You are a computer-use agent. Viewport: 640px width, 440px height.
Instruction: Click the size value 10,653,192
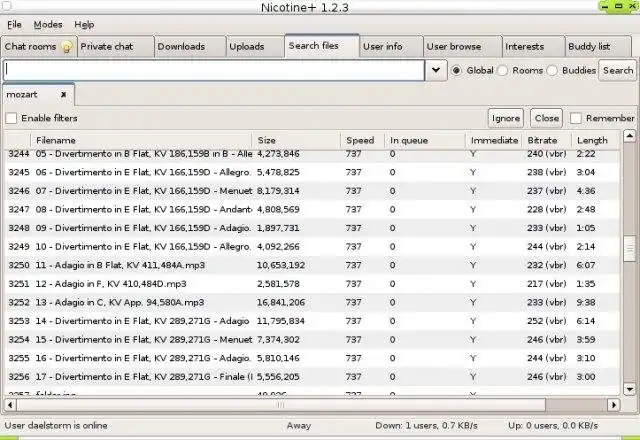281,265
